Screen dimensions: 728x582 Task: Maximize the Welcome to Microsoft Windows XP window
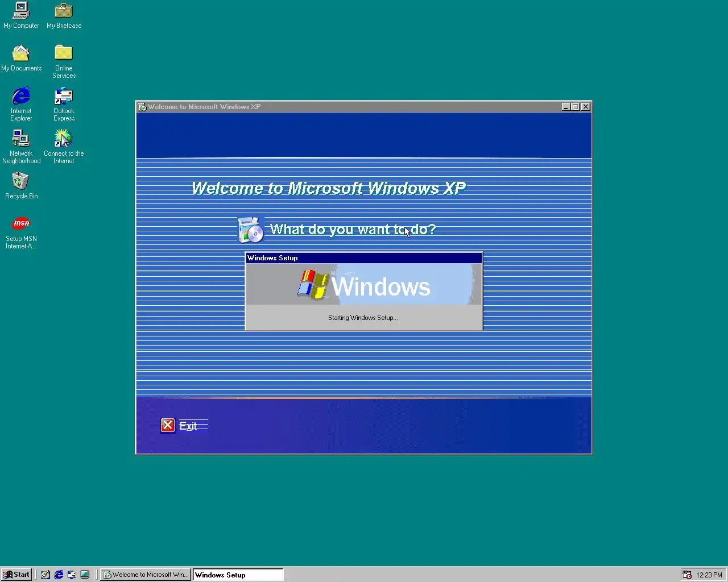pos(576,107)
